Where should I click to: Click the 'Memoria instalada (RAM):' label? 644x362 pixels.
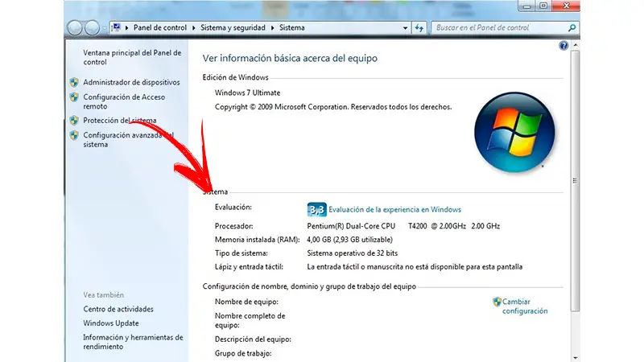257,240
